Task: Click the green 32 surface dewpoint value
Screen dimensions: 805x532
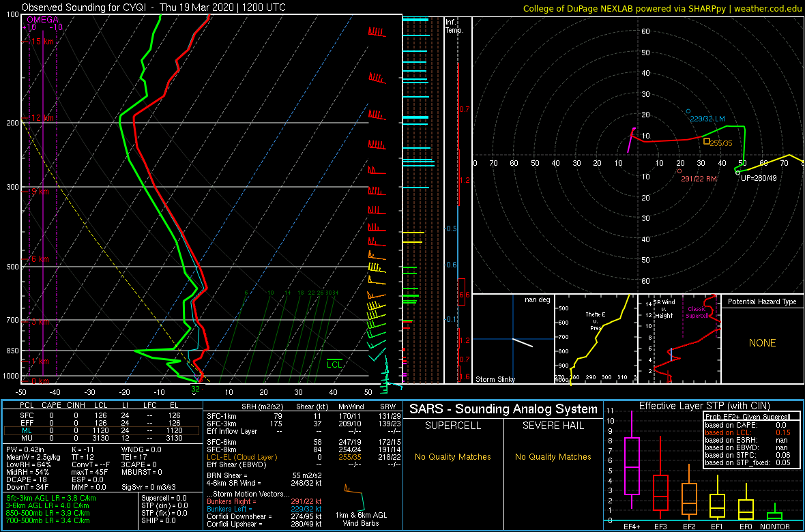Action: [x=195, y=388]
